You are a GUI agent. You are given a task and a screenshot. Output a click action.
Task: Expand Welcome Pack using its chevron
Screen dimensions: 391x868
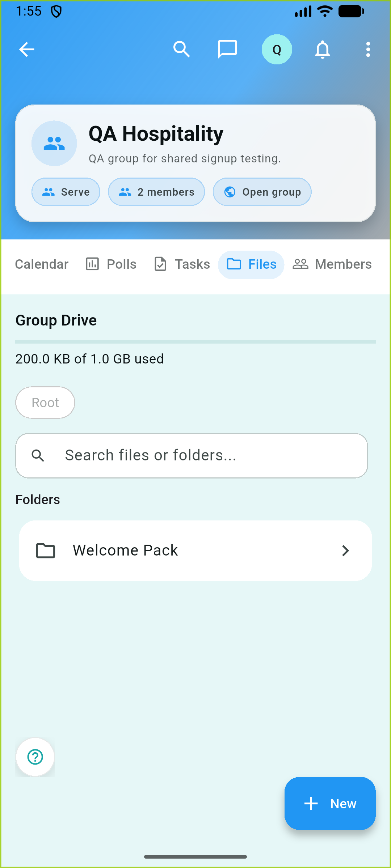tap(345, 551)
